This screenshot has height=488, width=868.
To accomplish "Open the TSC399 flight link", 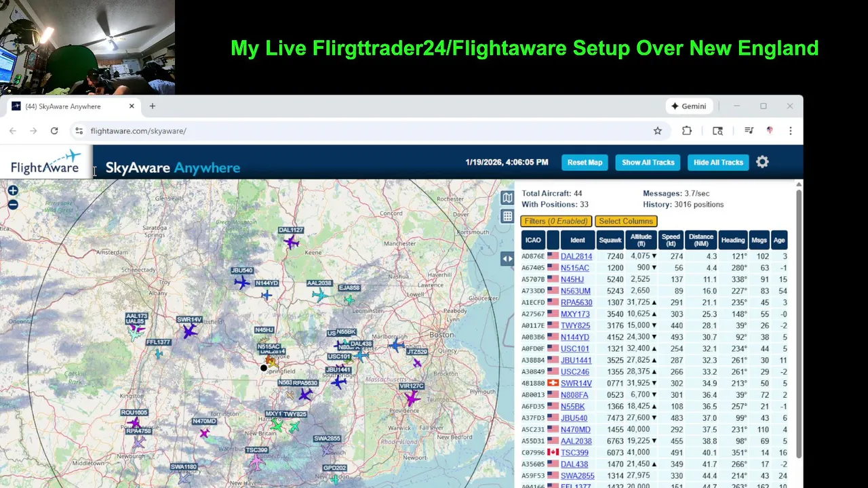I will point(574,452).
